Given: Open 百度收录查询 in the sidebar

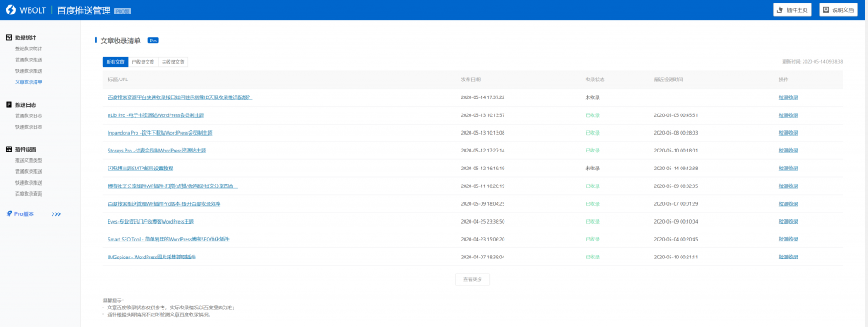Looking at the screenshot, I should pyautogui.click(x=29, y=194).
